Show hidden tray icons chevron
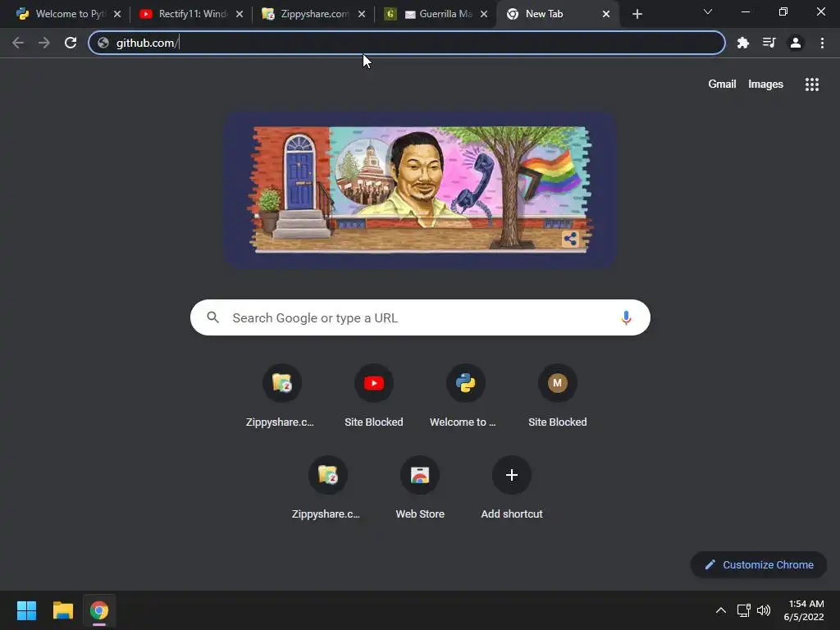 [x=721, y=610]
